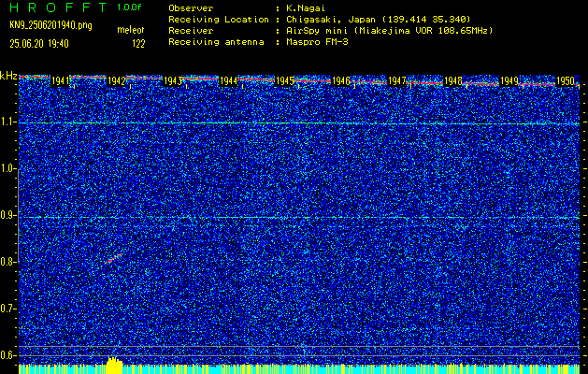
Task: Click the 1944 time marker
Action: pyautogui.click(x=228, y=80)
